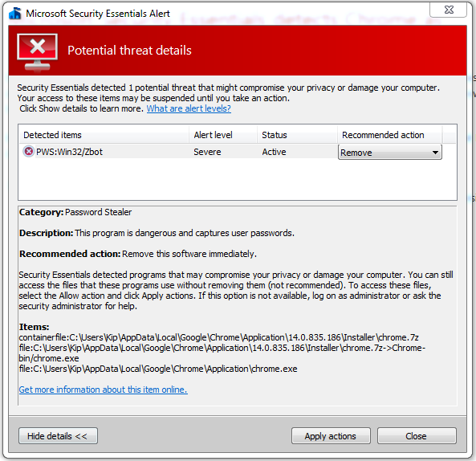Close the alert window with the title bar X
The width and height of the screenshot is (476, 461).
(448, 10)
